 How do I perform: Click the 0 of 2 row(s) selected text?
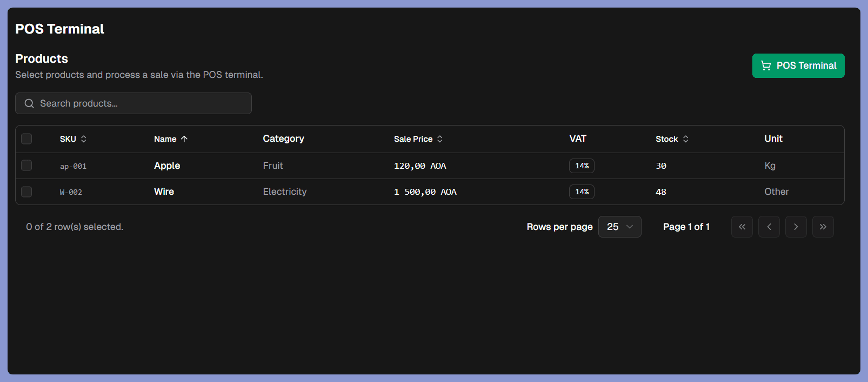pos(75,227)
